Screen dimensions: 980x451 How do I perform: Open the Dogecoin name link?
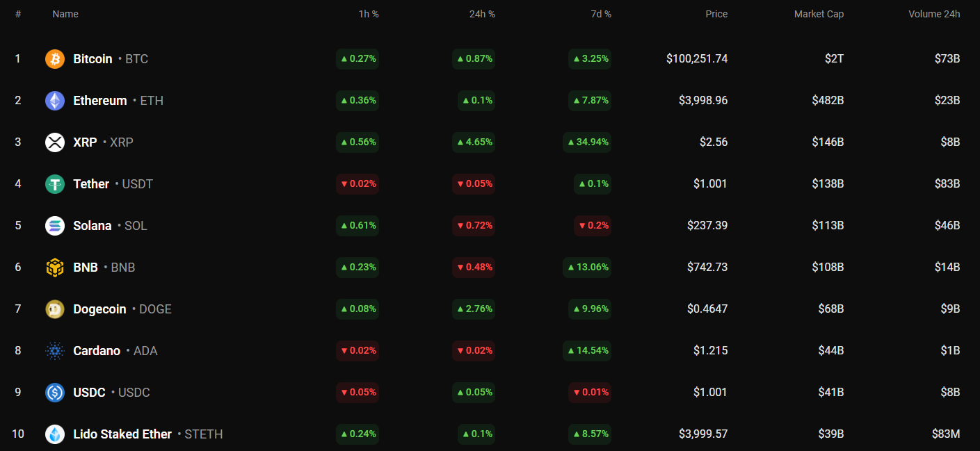tap(99, 309)
